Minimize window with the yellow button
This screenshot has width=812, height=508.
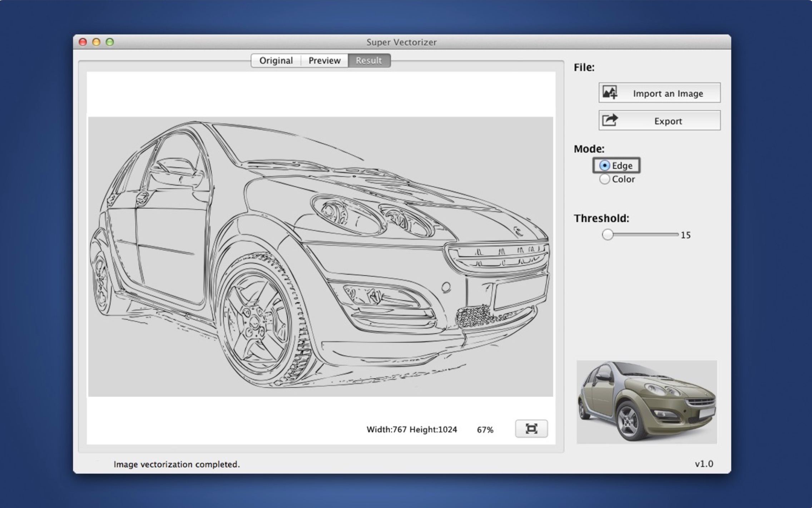[96, 42]
